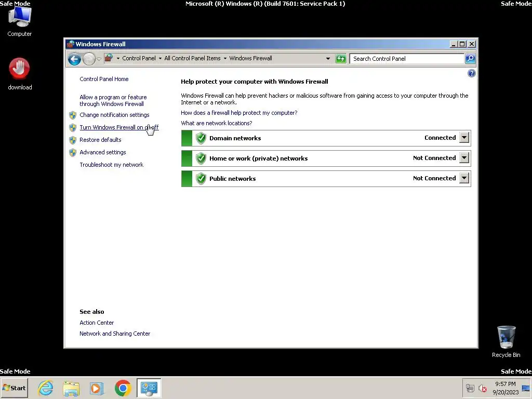Open Turn Windows Firewall on or off
Image resolution: width=532 pixels, height=399 pixels.
pos(119,127)
